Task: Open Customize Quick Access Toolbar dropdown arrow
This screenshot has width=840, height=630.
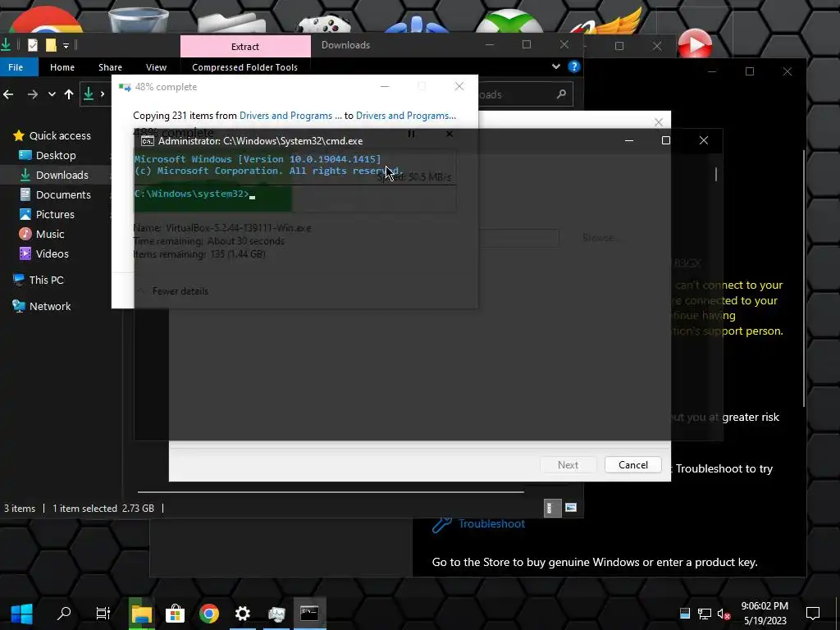Action: tap(66, 46)
